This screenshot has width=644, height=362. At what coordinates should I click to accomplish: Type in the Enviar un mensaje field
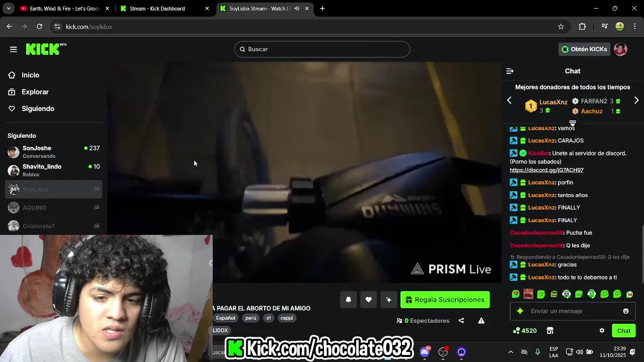point(574,311)
